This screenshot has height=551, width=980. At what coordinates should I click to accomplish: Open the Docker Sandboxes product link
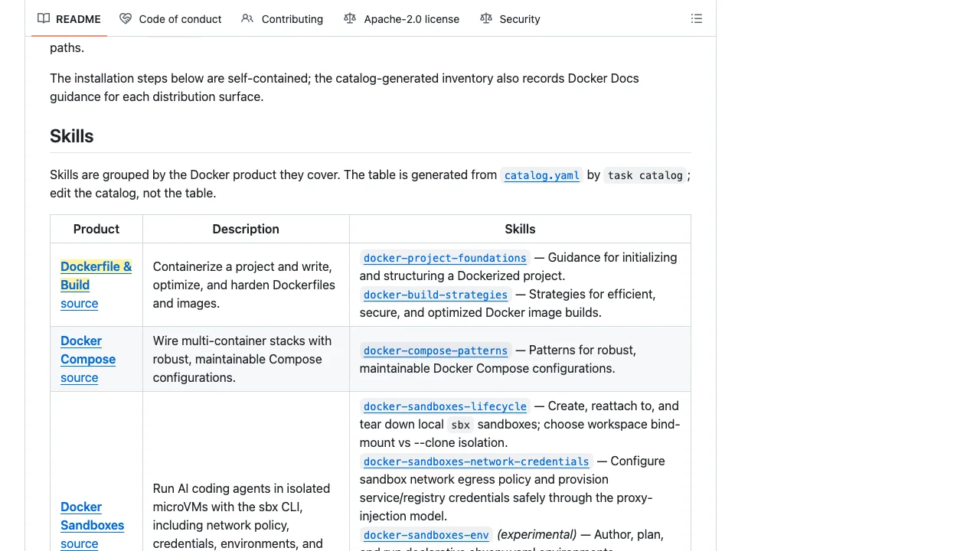pyautogui.click(x=92, y=516)
